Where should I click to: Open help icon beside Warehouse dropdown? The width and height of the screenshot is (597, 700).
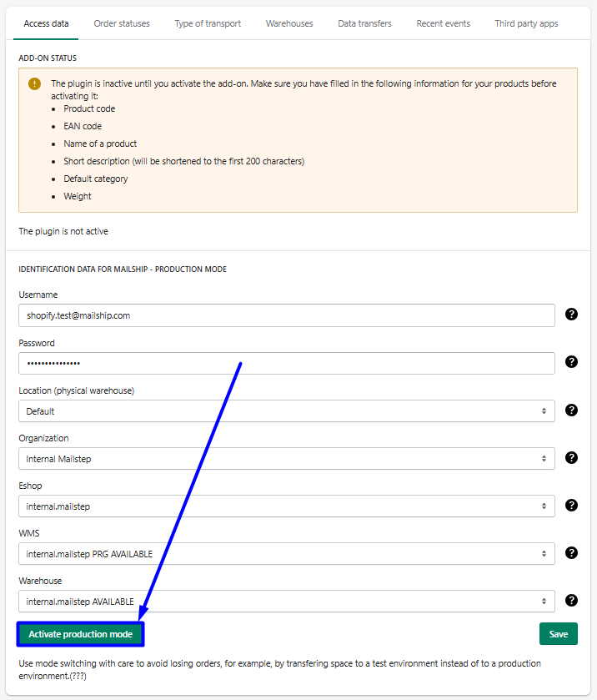(571, 600)
